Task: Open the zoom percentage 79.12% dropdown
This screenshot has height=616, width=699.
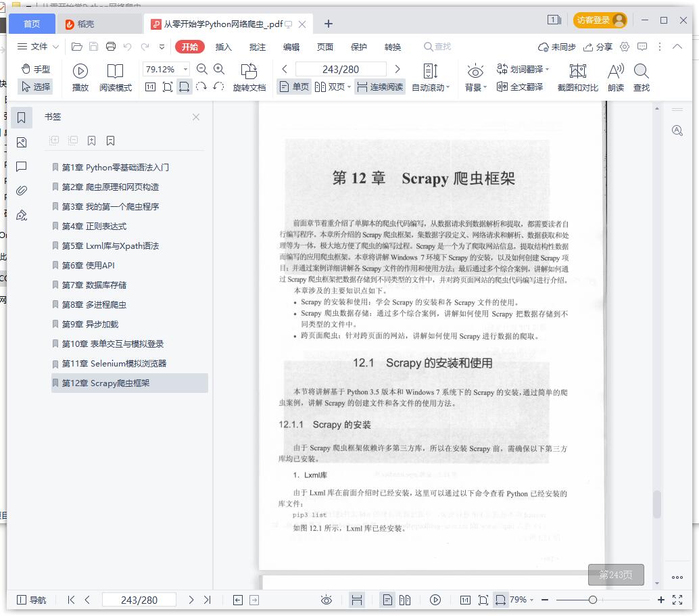Action: (186, 69)
